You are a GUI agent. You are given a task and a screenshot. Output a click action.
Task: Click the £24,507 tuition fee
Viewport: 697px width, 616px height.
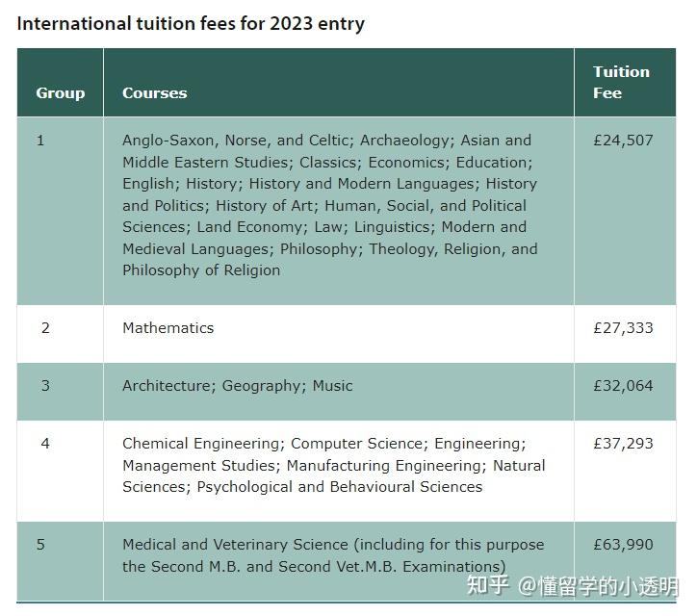(x=623, y=141)
